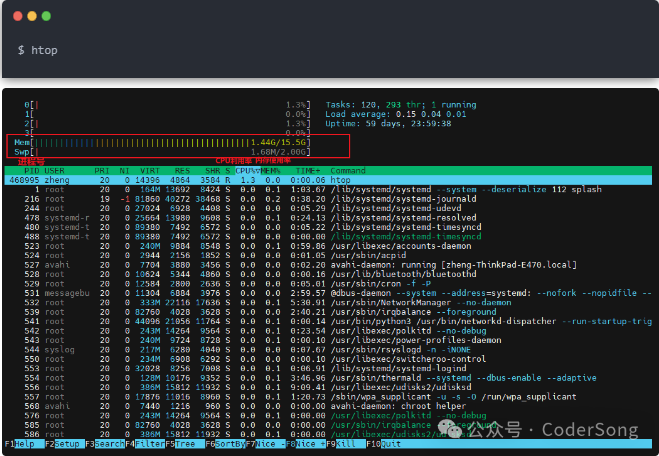Select the NetworkManager process row
Viewport: 659px width, 456px height.
pyautogui.click(x=328, y=303)
